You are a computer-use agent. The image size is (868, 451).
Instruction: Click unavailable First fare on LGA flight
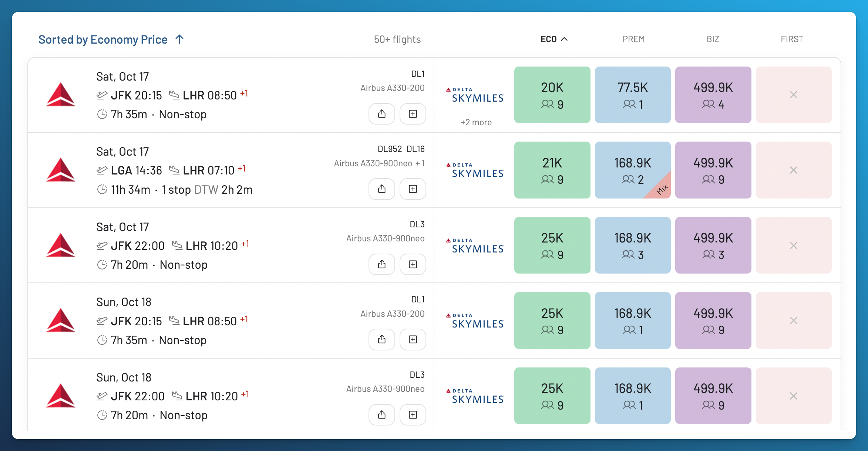coord(794,170)
